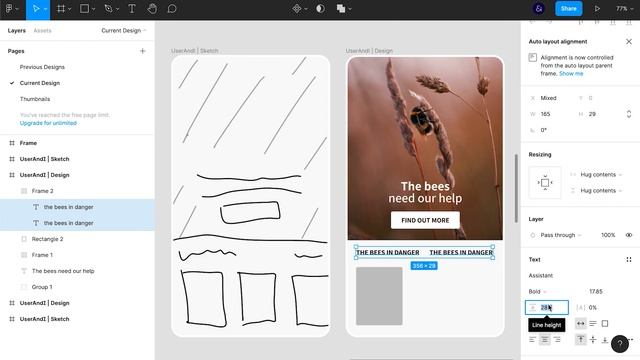The height and width of the screenshot is (360, 640).
Task: Click the Share button
Action: click(568, 9)
